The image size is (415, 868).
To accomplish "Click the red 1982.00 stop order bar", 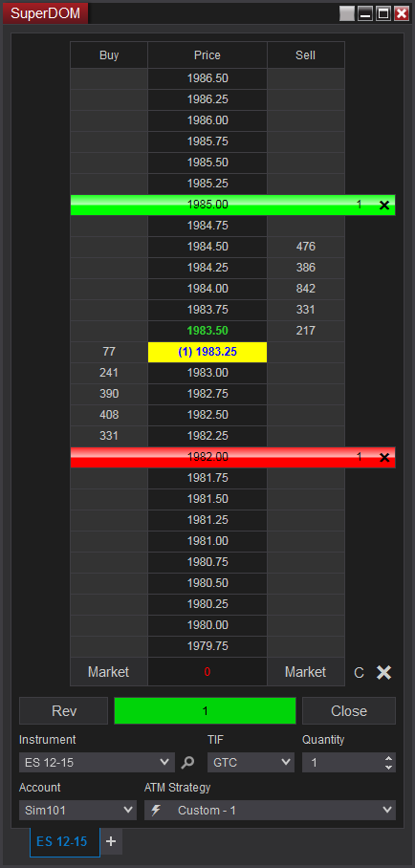I will tap(232, 457).
